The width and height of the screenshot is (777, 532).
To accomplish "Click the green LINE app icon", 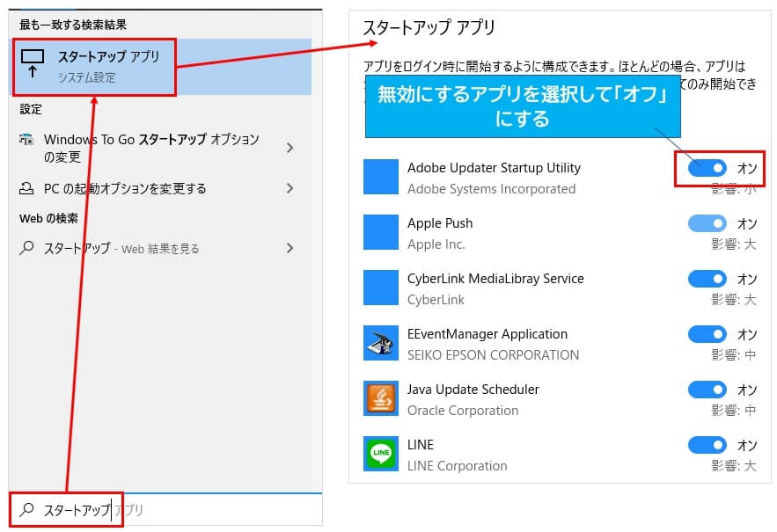I will click(380, 454).
